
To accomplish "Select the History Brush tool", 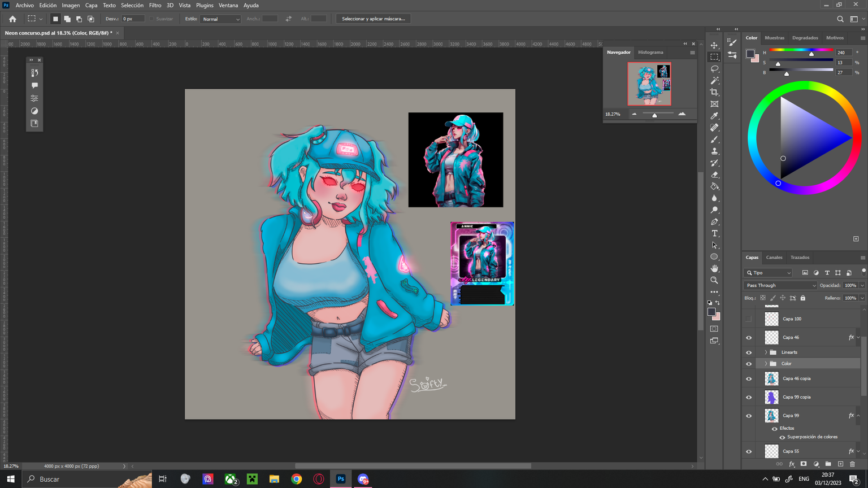I will (x=714, y=163).
